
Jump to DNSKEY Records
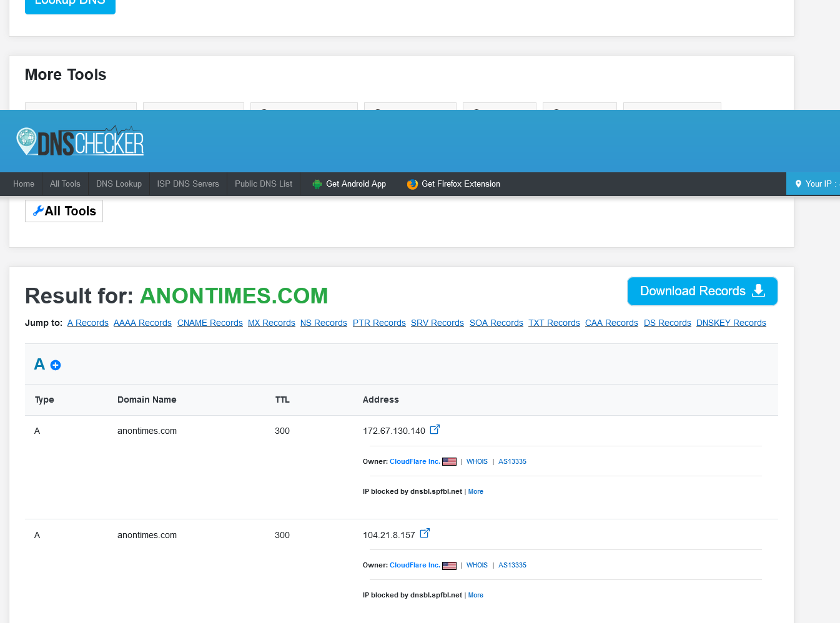pyautogui.click(x=731, y=323)
